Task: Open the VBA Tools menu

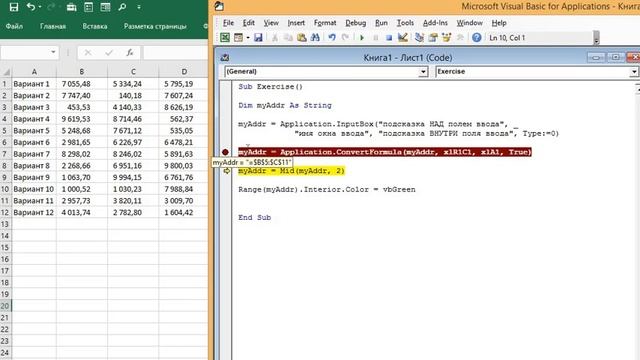Action: [x=405, y=23]
